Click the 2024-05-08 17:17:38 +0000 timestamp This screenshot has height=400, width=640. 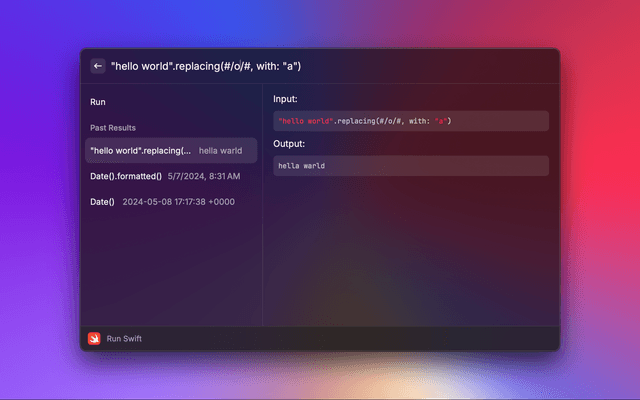tap(178, 202)
